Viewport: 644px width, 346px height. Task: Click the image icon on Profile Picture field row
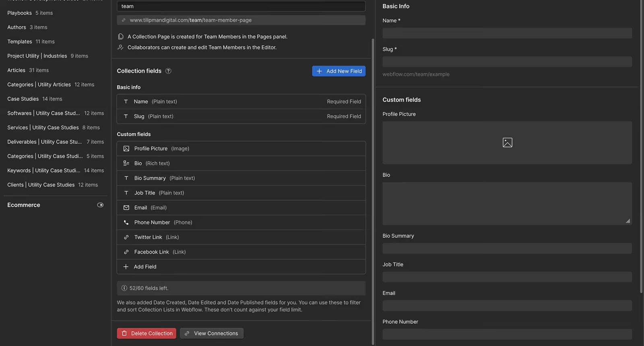(x=126, y=149)
